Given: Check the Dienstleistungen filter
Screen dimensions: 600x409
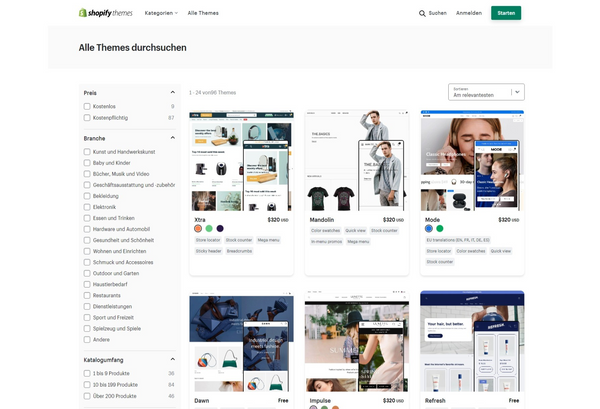Looking at the screenshot, I should (x=87, y=306).
